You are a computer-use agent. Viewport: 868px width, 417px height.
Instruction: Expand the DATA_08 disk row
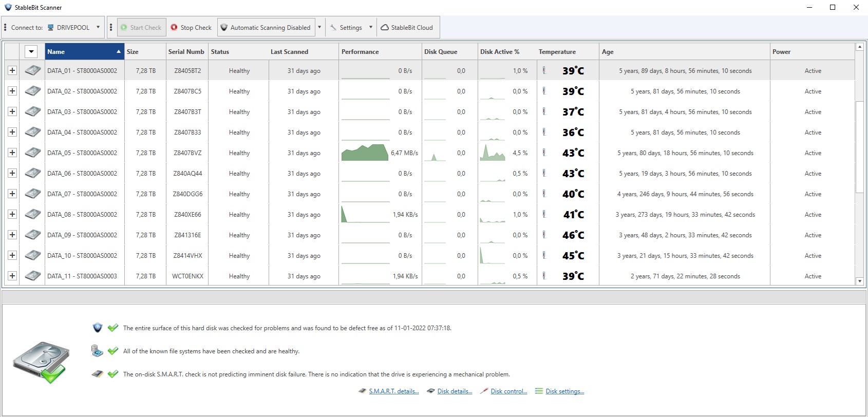tap(12, 214)
